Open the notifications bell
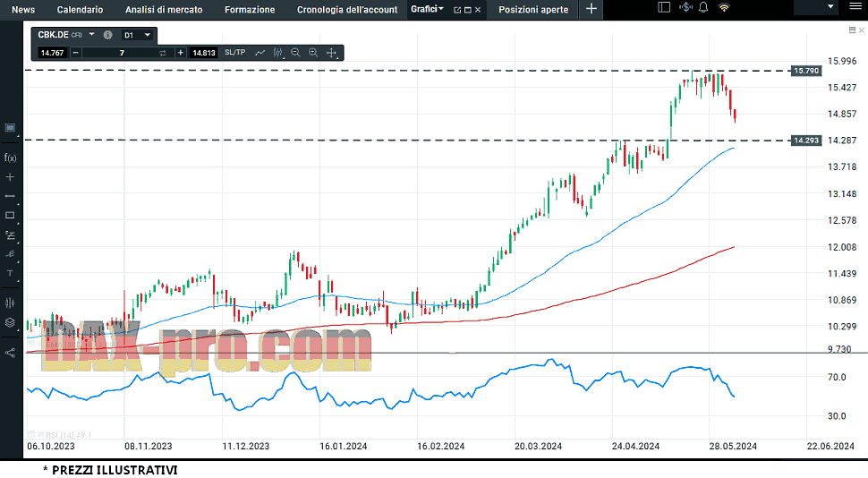 pos(703,7)
